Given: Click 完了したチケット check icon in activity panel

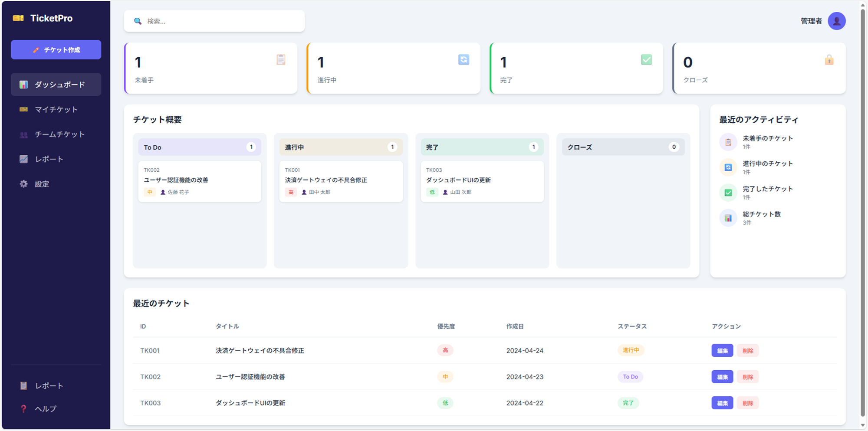Looking at the screenshot, I should pos(728,193).
